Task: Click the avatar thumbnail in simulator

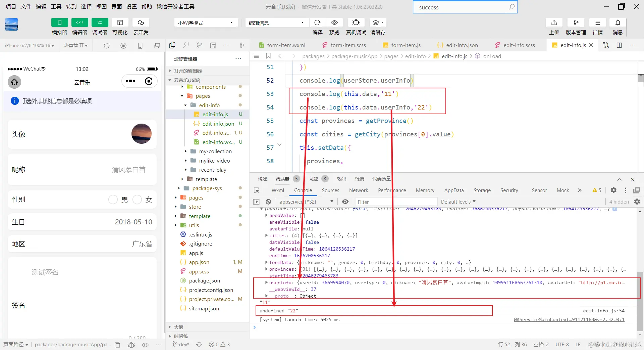Action: point(141,134)
